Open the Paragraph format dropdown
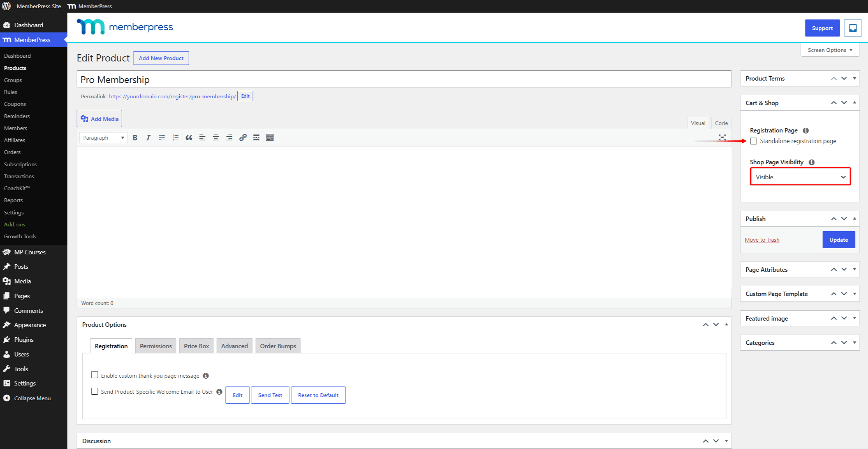868x449 pixels. [x=104, y=138]
